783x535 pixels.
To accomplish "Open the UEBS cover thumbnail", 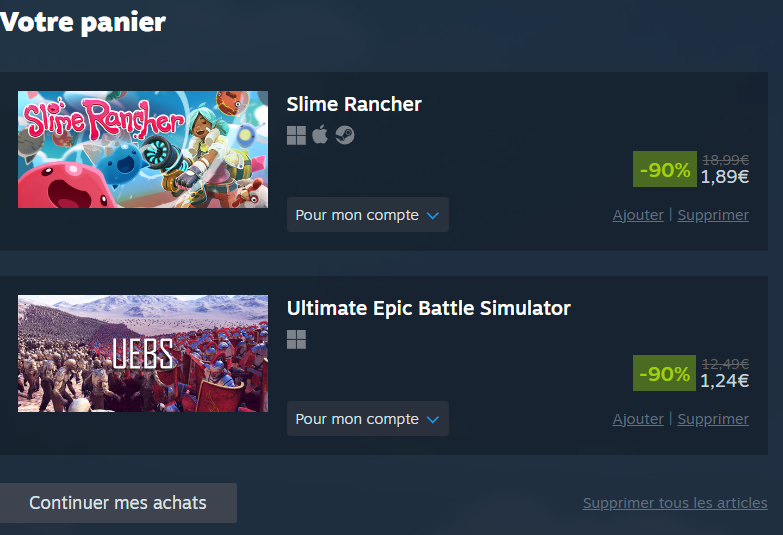I will pyautogui.click(x=143, y=354).
